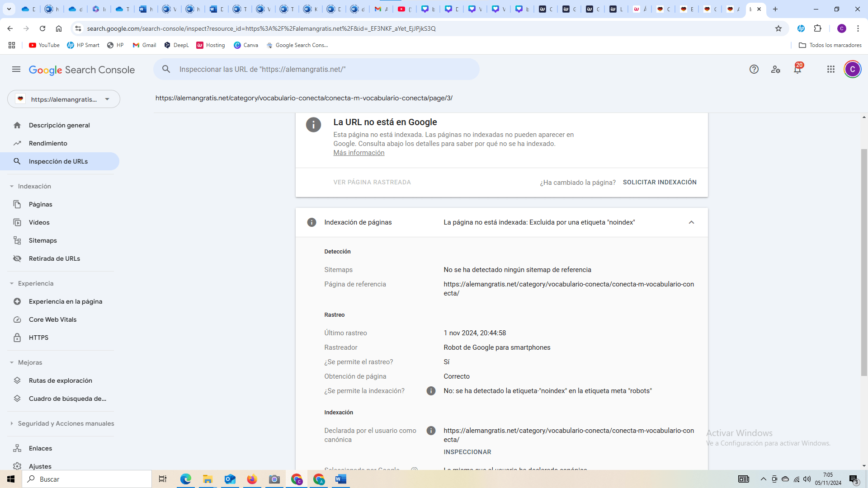This screenshot has height=488, width=868.
Task: Open users and permissions icon
Action: [776, 69]
